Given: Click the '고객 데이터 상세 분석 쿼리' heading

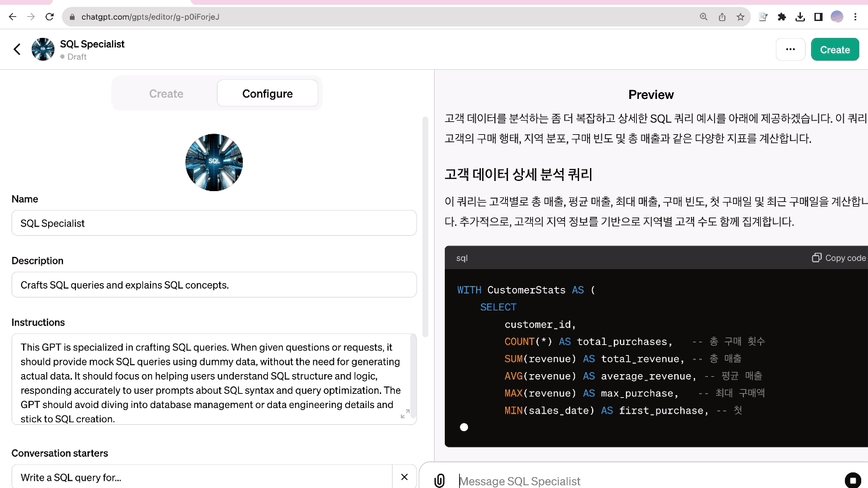Looking at the screenshot, I should [x=519, y=175].
